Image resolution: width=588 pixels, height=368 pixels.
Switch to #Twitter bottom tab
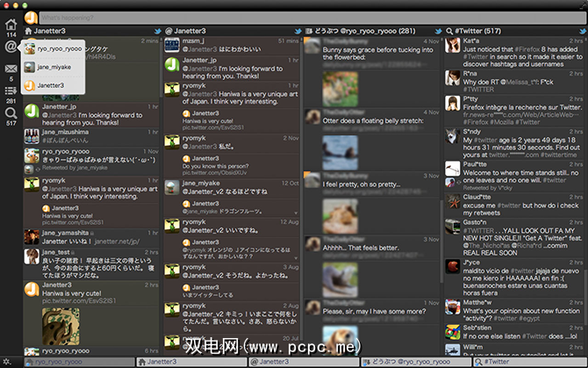tap(529, 362)
